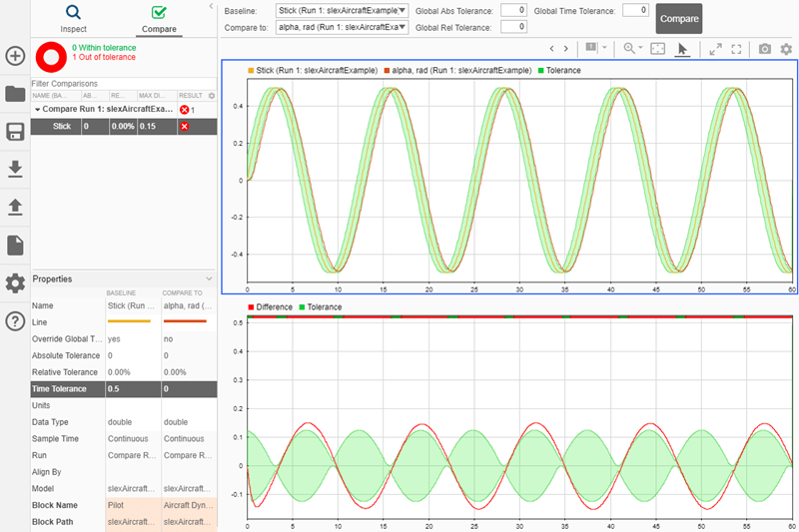Take a plot snapshot with camera icon
The width and height of the screenshot is (799, 532).
point(764,48)
